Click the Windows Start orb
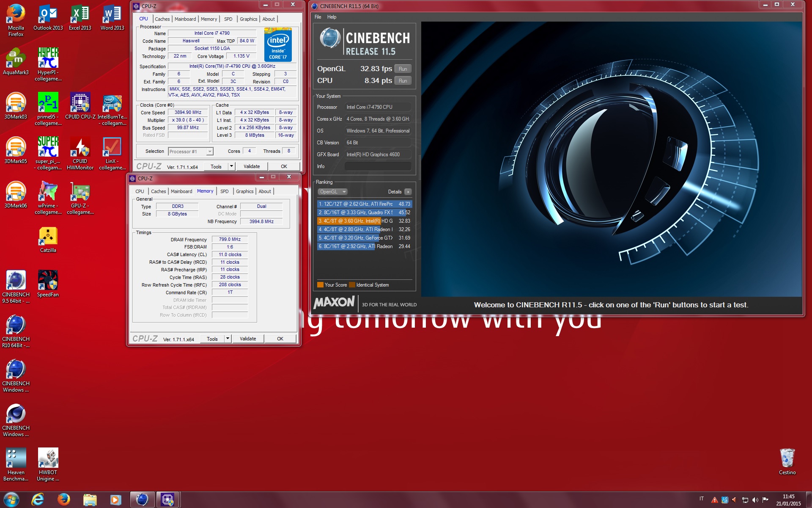This screenshot has height=508, width=812. pyautogui.click(x=11, y=500)
